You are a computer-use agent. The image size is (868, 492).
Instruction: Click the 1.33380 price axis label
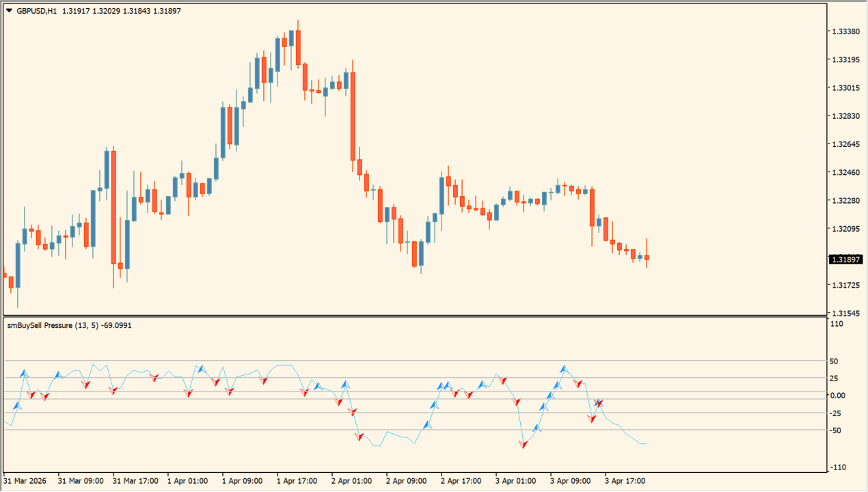[x=844, y=31]
